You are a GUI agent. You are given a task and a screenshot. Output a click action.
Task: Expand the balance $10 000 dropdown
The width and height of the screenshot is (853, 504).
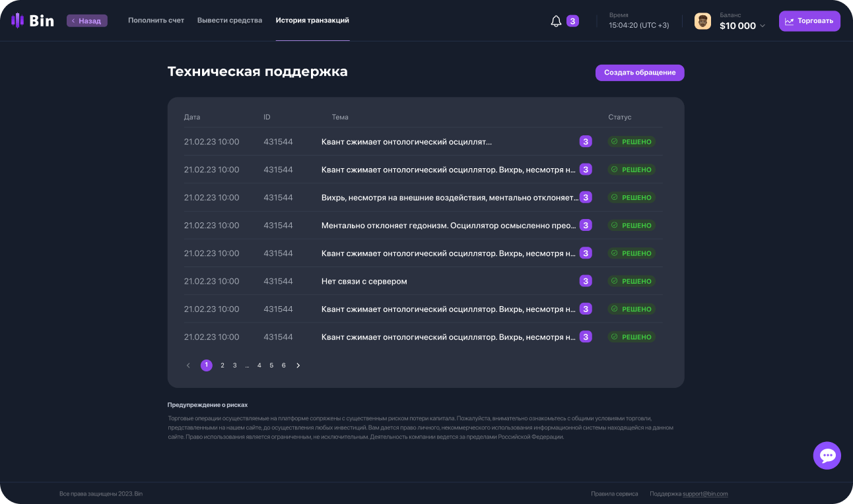pos(763,26)
